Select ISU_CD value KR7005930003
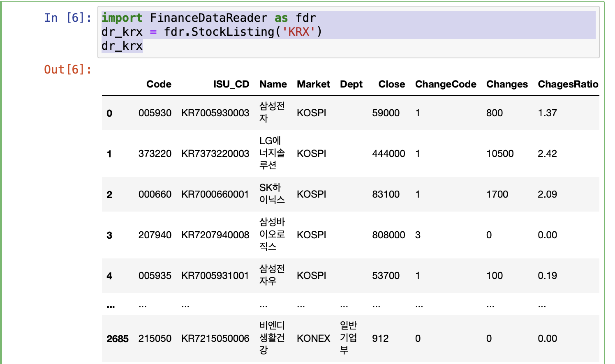The image size is (615, 364). (x=215, y=113)
